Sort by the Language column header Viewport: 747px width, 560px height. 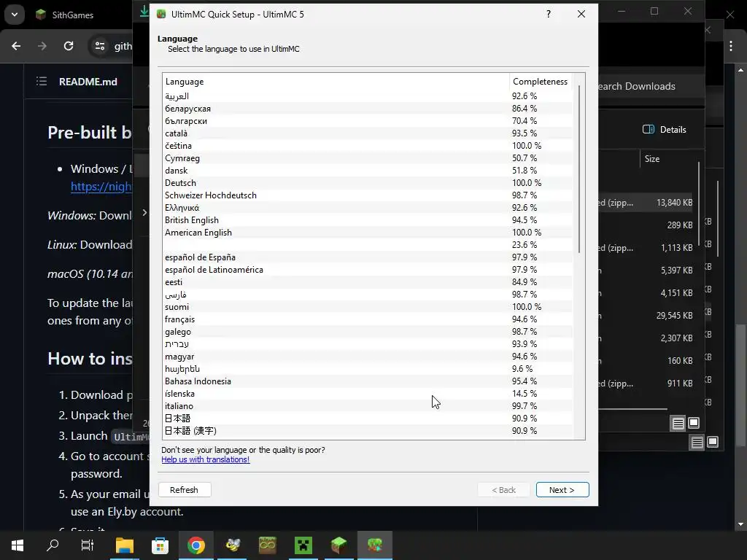(336, 82)
